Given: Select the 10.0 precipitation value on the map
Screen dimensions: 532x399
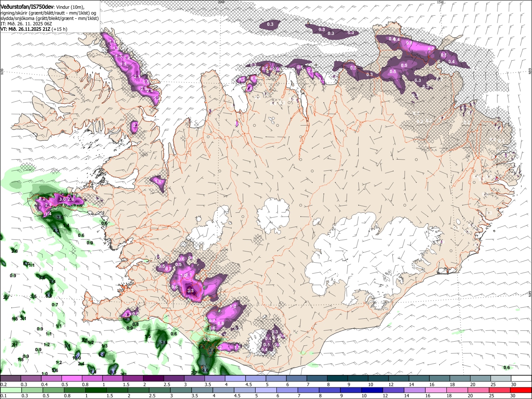Looking at the screenshot, I should (76, 358).
